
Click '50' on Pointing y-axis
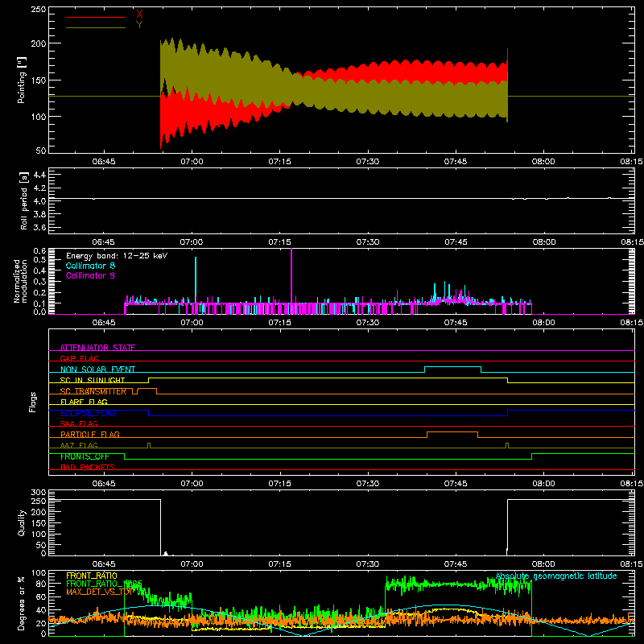[x=41, y=151]
